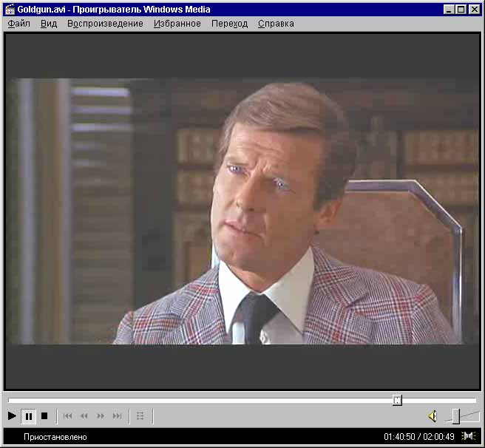Close the Windows Media player window
Viewport: 485px width, 448px height.
pos(474,10)
